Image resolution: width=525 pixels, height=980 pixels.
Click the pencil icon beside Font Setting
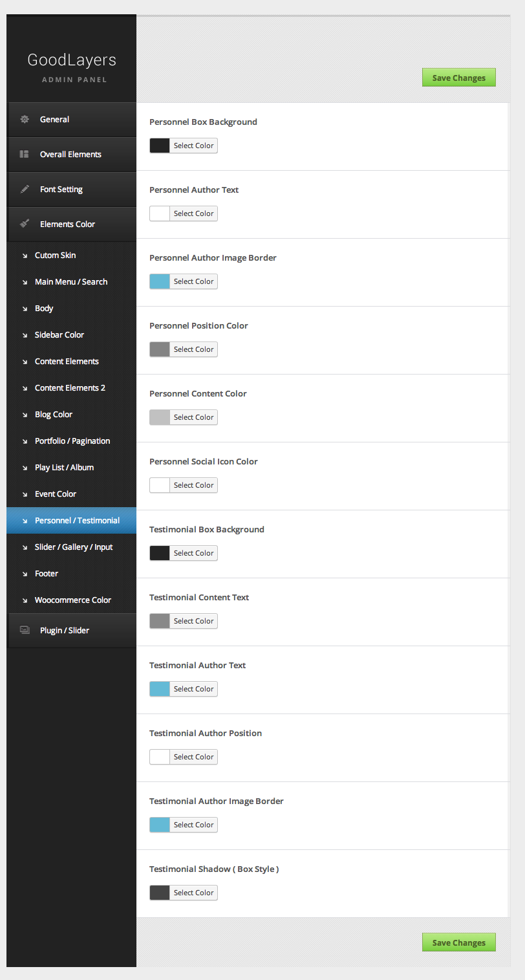click(x=25, y=189)
